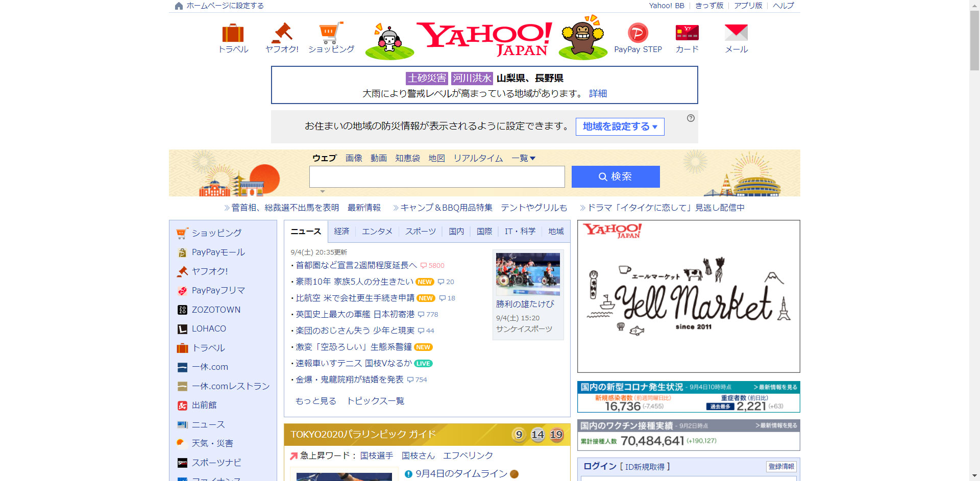Click the sidebar 一休.comレストラン icon

point(182,387)
